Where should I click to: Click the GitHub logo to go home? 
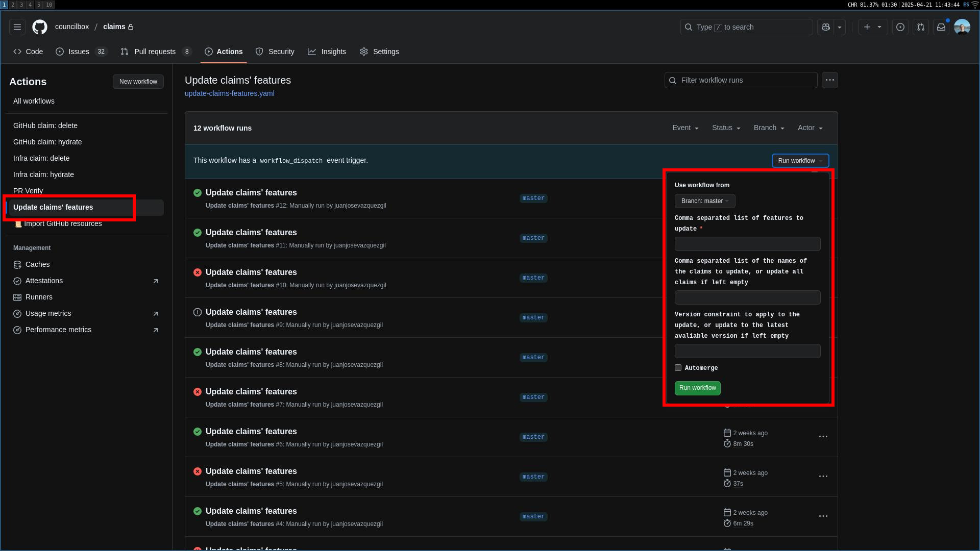coord(39,27)
